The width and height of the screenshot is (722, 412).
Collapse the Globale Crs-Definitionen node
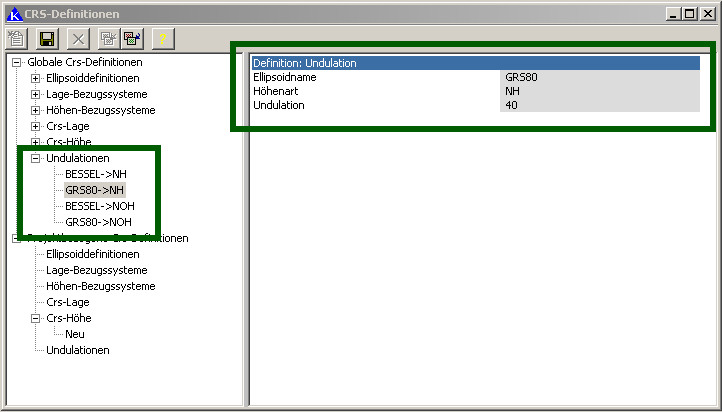pos(17,62)
